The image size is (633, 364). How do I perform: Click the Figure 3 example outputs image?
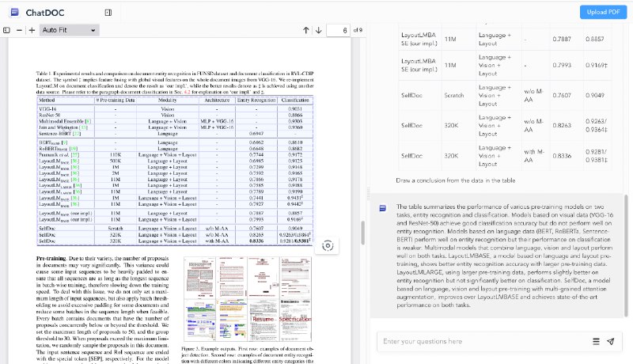tap(248, 299)
